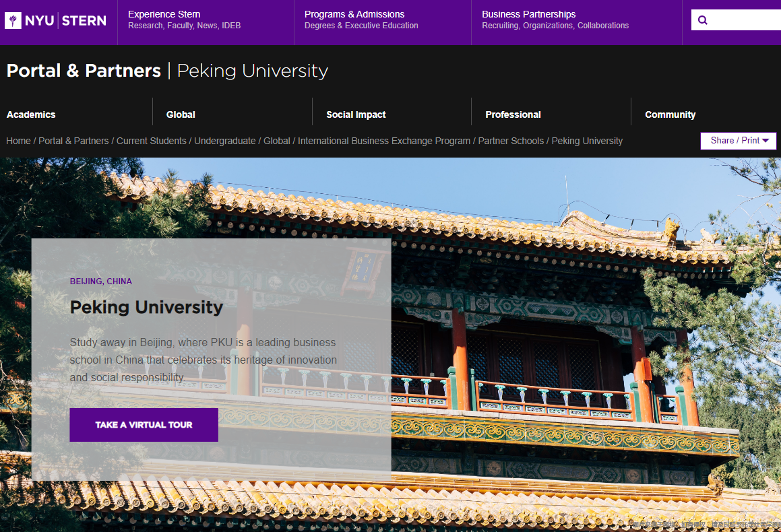Open the Portal & Partners breadcrumb link

pyautogui.click(x=73, y=141)
